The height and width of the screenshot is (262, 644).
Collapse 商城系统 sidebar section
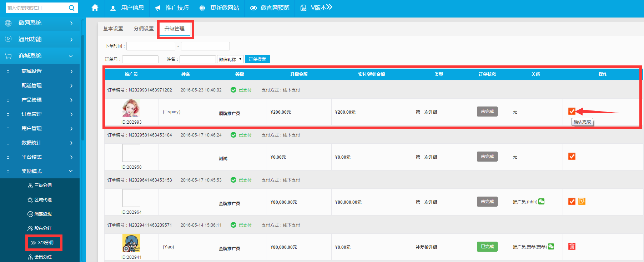pyautogui.click(x=40, y=56)
